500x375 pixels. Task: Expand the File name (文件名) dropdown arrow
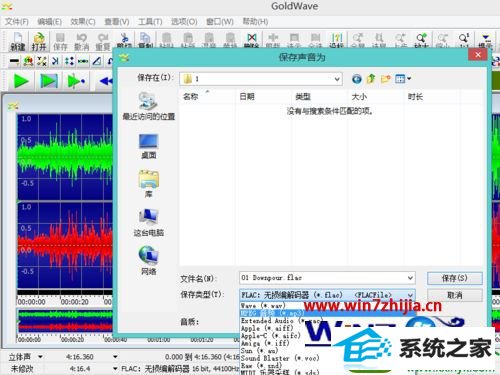(x=410, y=278)
